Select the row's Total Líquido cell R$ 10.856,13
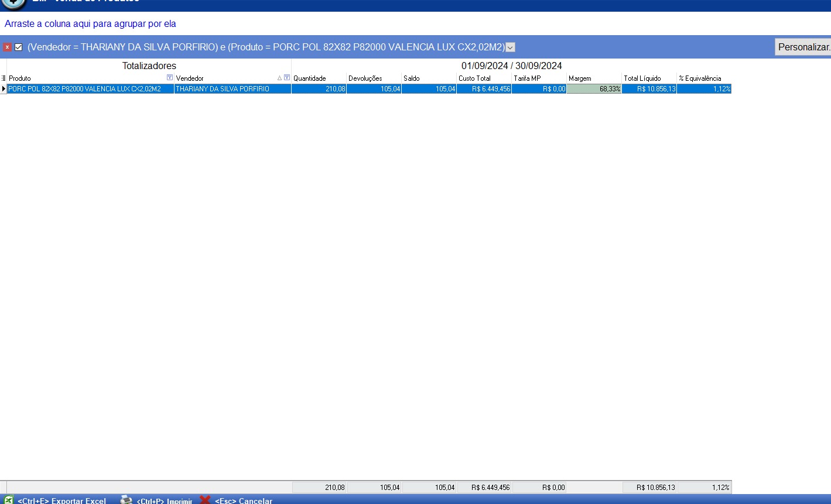Viewport: 831px width, 504px height. pyautogui.click(x=649, y=89)
